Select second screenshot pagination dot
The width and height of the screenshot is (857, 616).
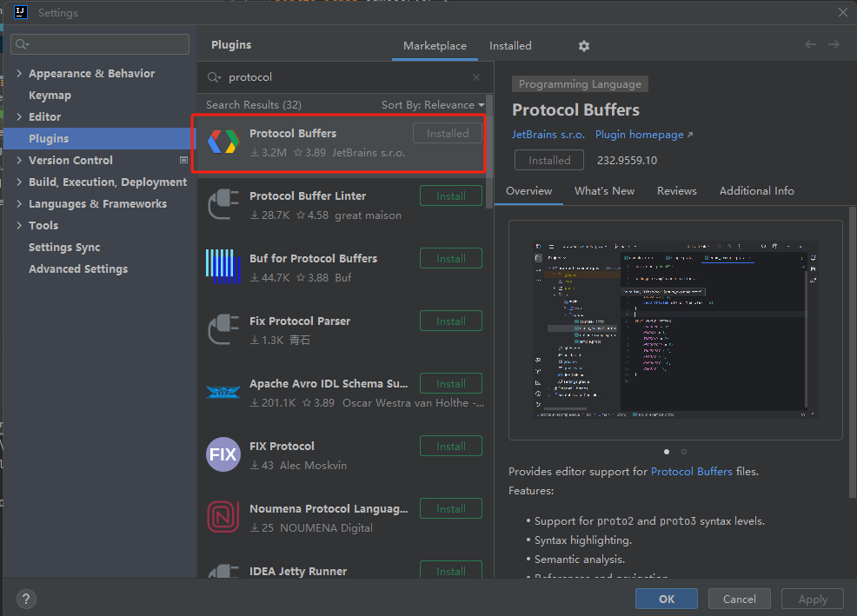684,452
